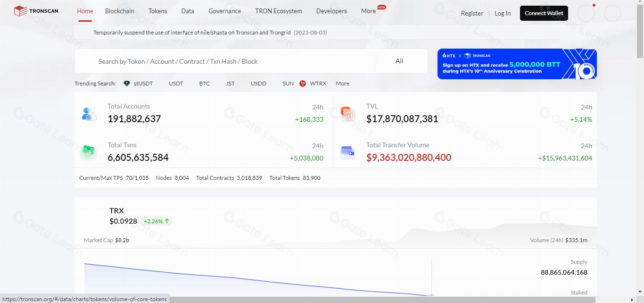Click the Total Txns green icon
Viewport: 644px width, 303px height.
coord(89,152)
